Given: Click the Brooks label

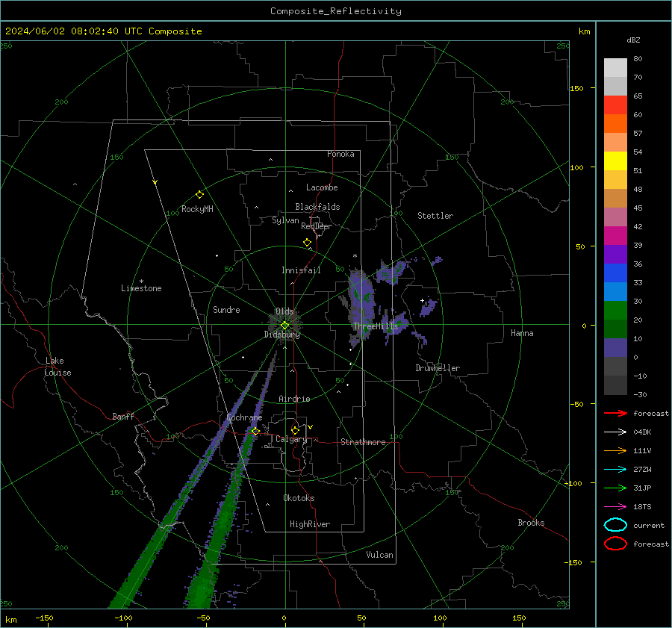Looking at the screenshot, I should pyautogui.click(x=531, y=523).
